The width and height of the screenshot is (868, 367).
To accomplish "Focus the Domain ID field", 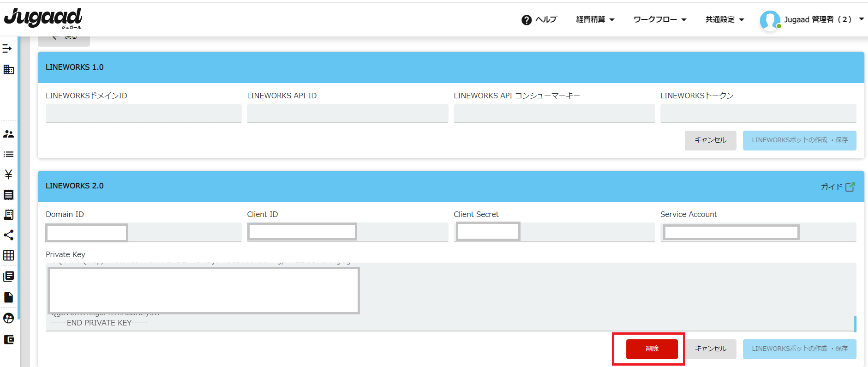I will point(144,232).
